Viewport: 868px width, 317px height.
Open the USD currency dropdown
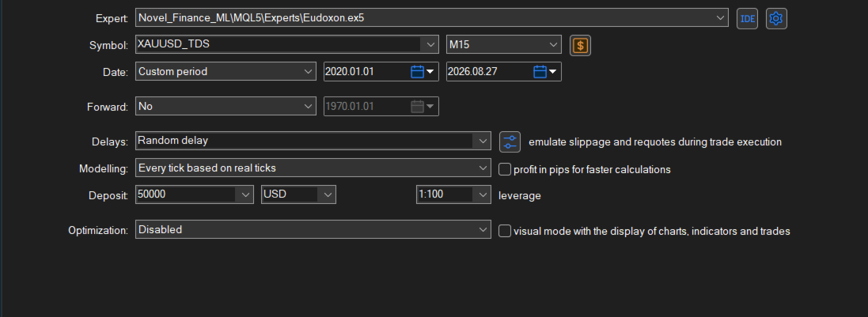pyautogui.click(x=328, y=194)
